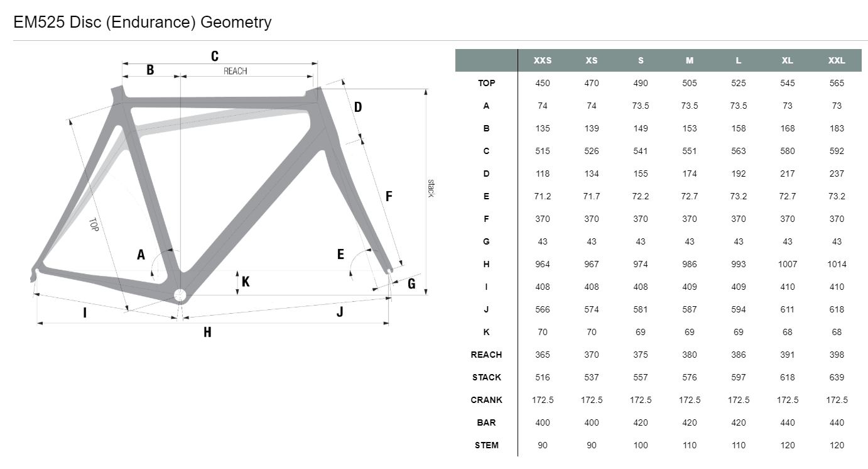Click the EM525 Disc (Endurance) Geometry heading
The height and width of the screenshot is (469, 868).
(x=143, y=23)
